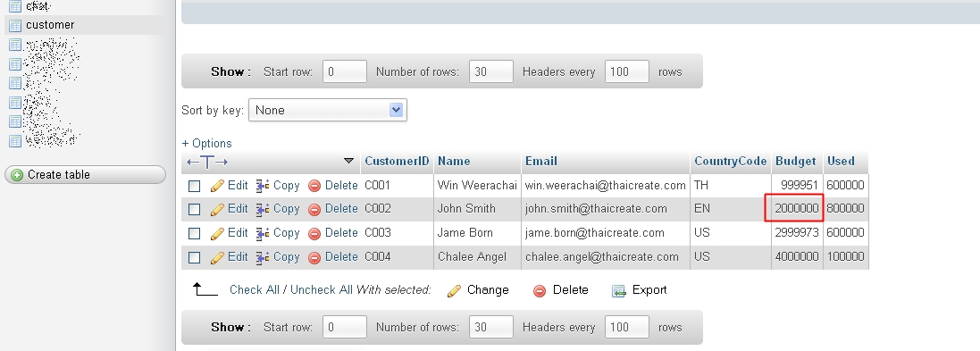Select the customer table in sidebar

(50, 25)
